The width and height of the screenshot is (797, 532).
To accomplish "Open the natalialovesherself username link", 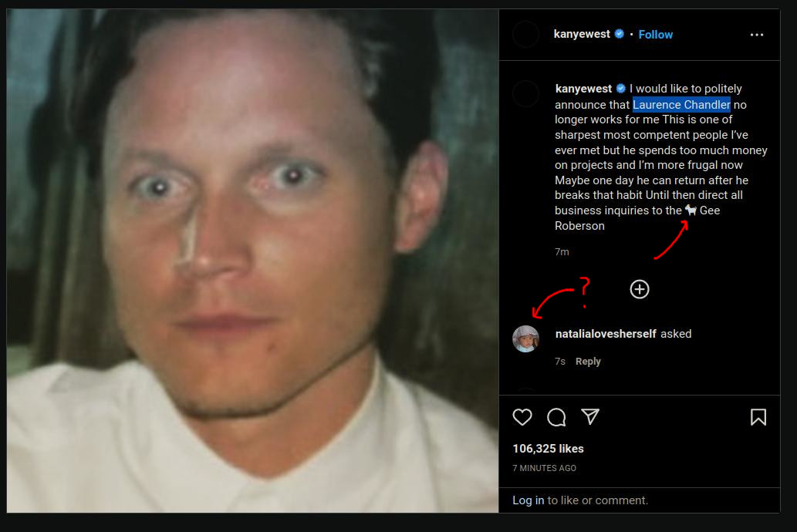I will pos(606,334).
